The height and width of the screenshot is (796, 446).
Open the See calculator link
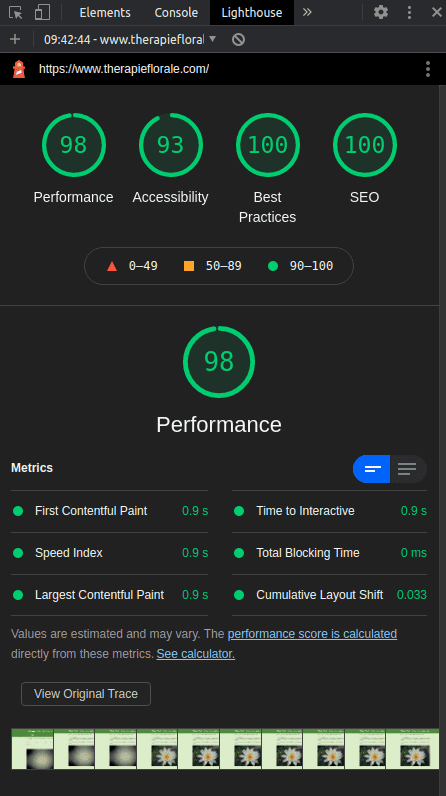195,653
